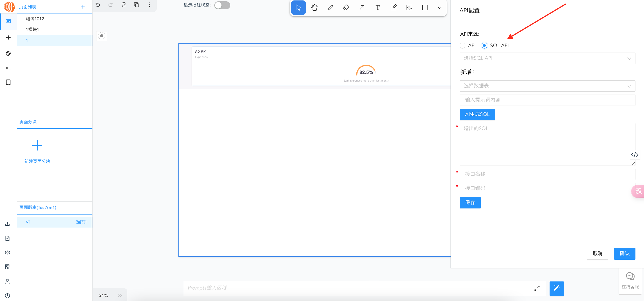
Task: Select the hand pan tool
Action: (x=314, y=7)
